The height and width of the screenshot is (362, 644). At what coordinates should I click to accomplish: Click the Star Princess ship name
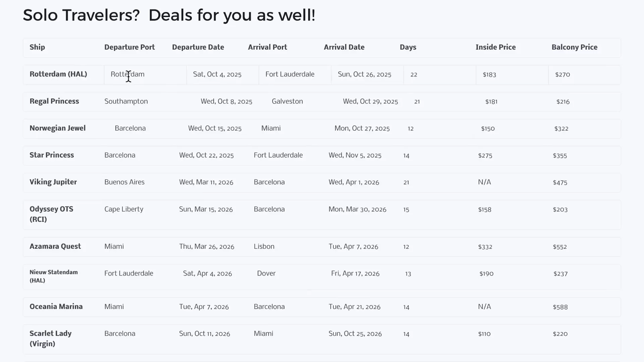tap(52, 155)
